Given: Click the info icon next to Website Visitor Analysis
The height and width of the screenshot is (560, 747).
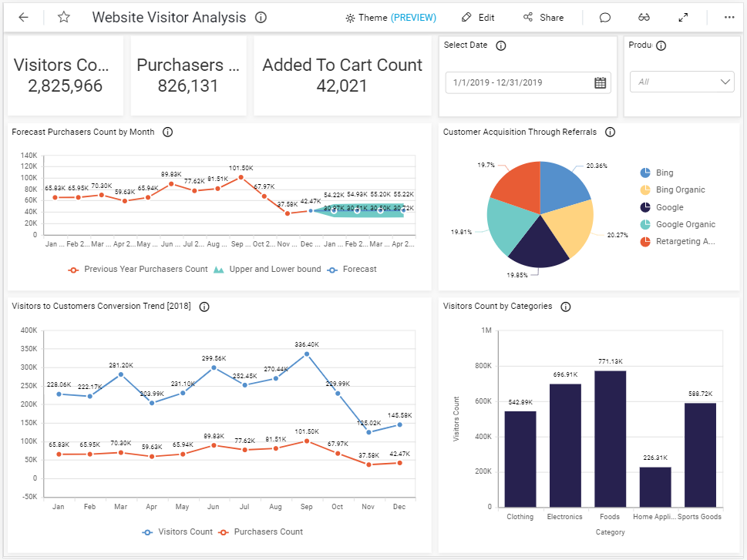Looking at the screenshot, I should click(259, 17).
